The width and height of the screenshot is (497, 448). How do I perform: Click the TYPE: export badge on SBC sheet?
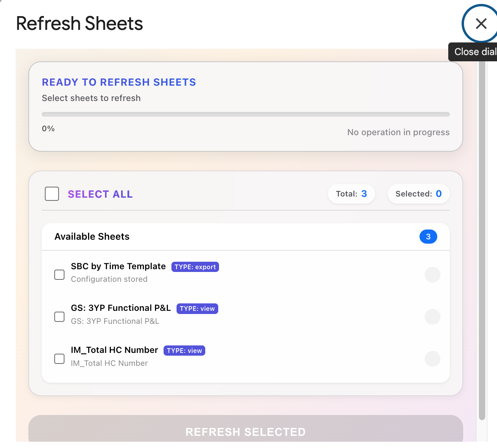pos(195,267)
